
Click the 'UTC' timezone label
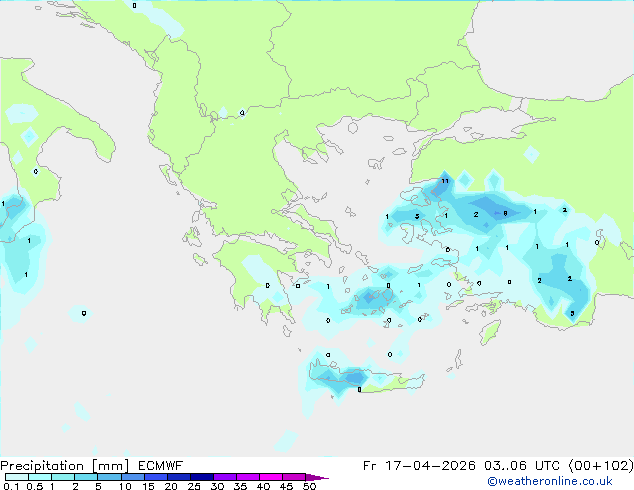547,466
